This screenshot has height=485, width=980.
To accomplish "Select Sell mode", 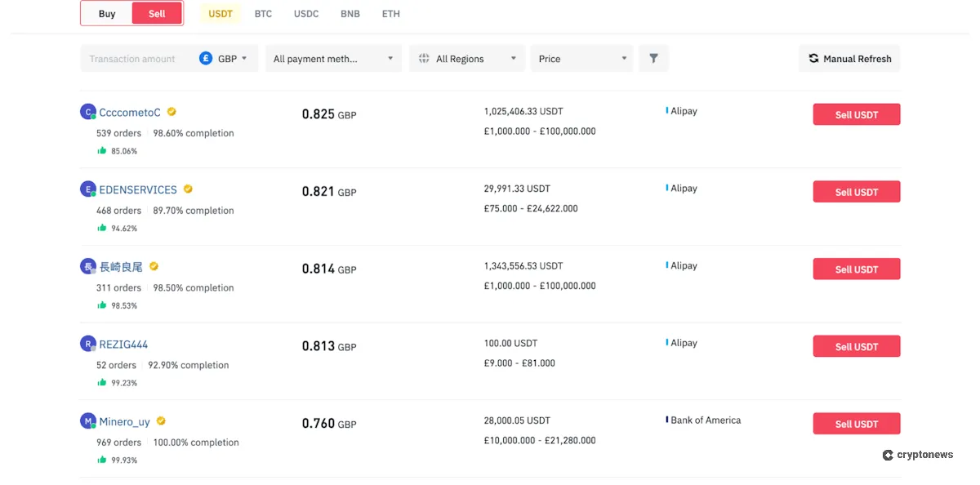I will tap(156, 13).
